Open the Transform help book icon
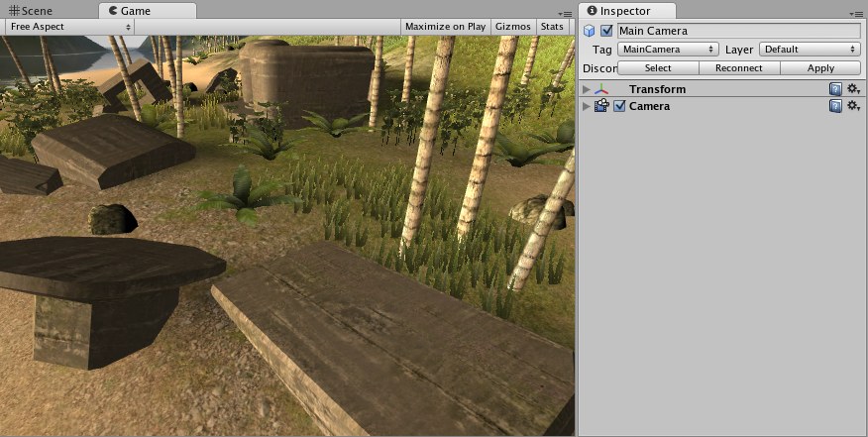868x437 pixels. (x=835, y=89)
